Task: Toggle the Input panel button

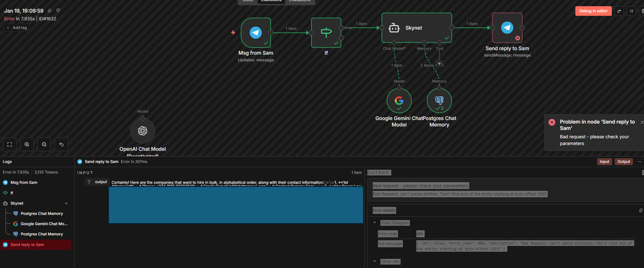Action: pyautogui.click(x=604, y=162)
